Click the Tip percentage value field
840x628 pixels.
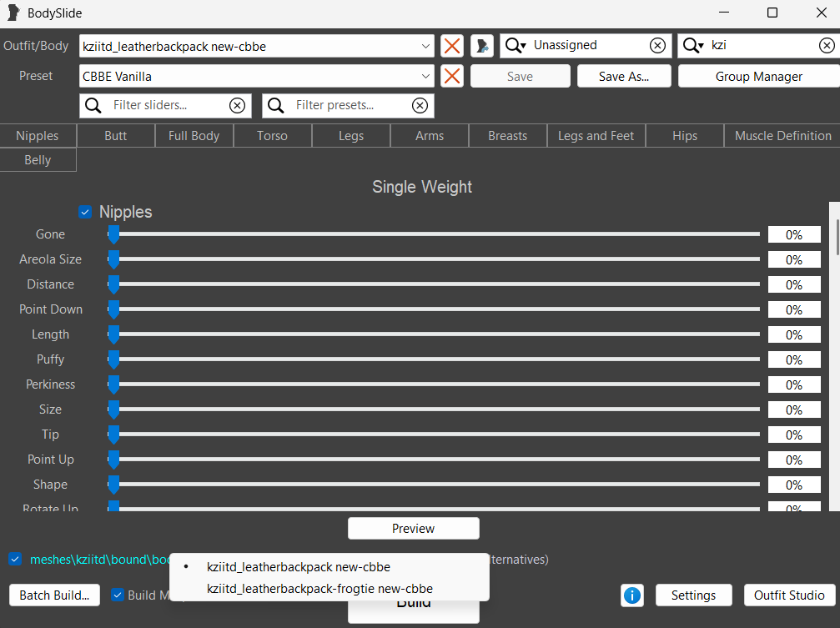click(794, 435)
